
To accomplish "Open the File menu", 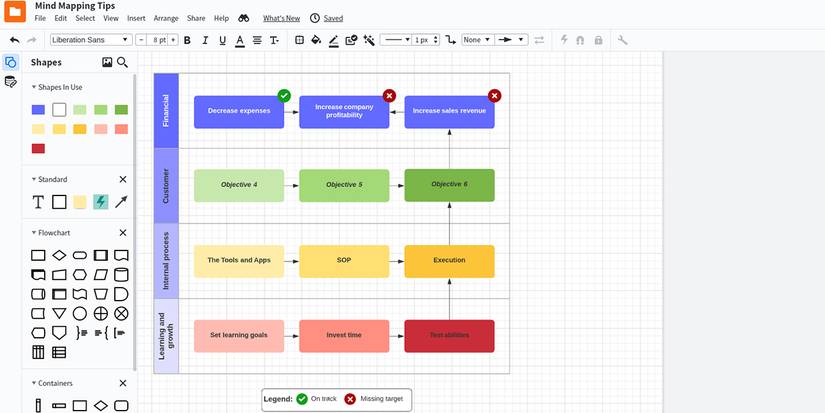I will pyautogui.click(x=41, y=18).
